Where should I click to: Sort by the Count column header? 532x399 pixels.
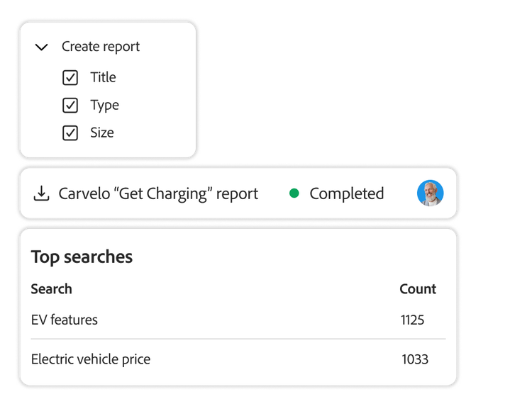click(417, 288)
